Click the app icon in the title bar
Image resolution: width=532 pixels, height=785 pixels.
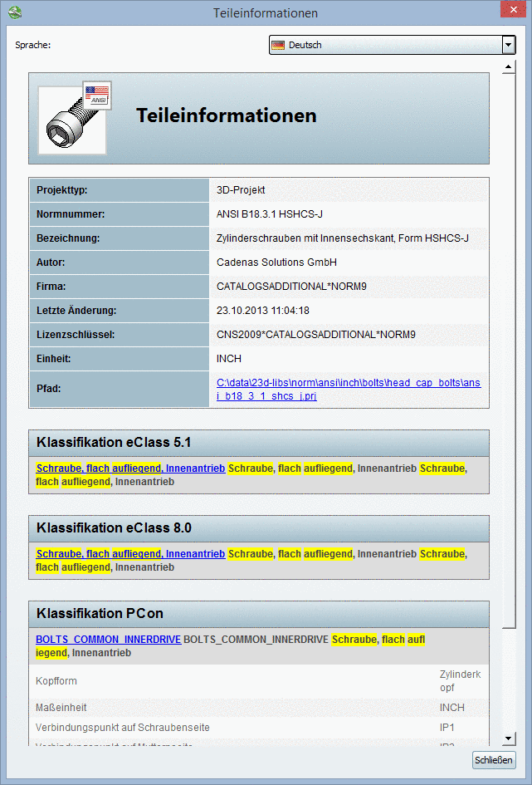click(15, 12)
